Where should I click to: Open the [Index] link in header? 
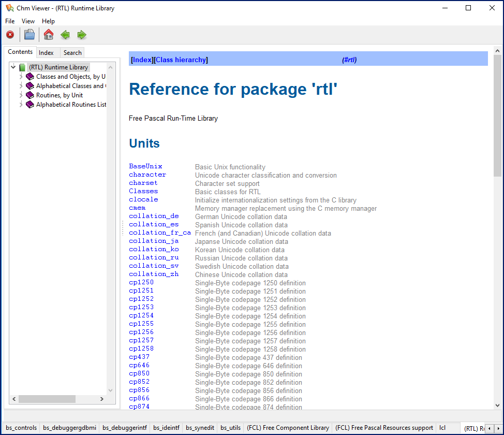pyautogui.click(x=142, y=60)
